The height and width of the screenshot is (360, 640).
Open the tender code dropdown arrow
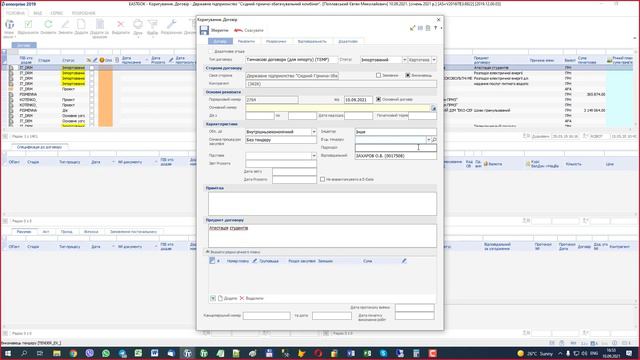point(429,140)
